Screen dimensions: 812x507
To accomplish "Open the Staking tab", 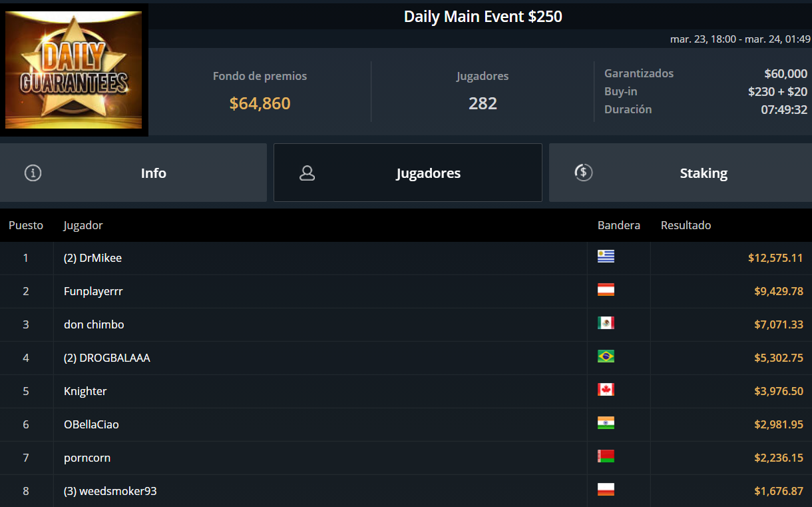I will tap(680, 173).
